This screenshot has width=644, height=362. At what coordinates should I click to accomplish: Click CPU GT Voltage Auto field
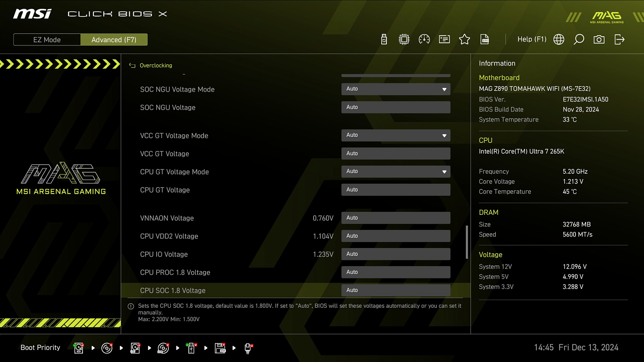(x=396, y=190)
